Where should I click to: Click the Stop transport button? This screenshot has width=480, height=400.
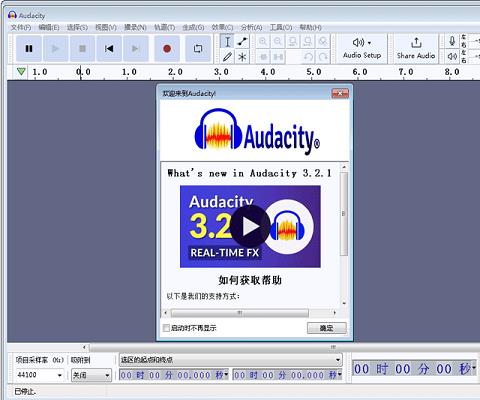pyautogui.click(x=82, y=49)
